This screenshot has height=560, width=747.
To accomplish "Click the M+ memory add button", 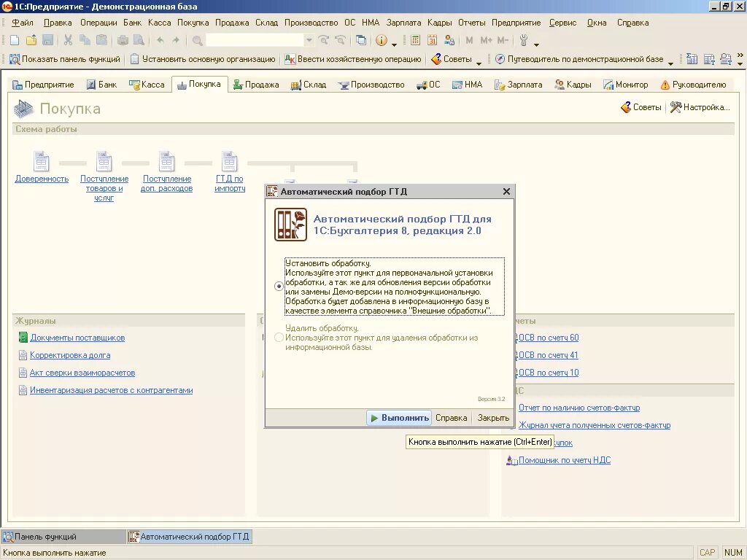I will pyautogui.click(x=486, y=41).
